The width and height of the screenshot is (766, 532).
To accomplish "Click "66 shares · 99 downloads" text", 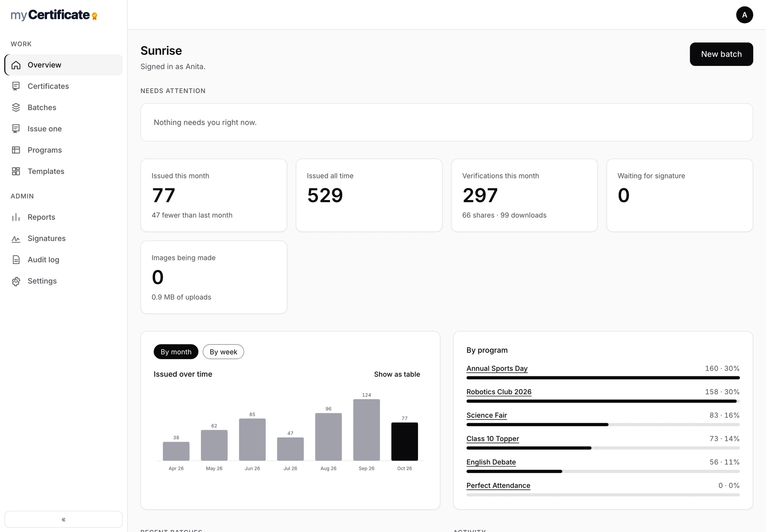I will point(504,215).
